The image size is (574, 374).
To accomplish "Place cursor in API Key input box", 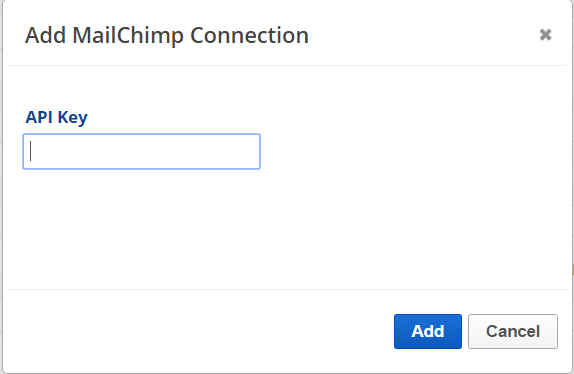I will [142, 152].
